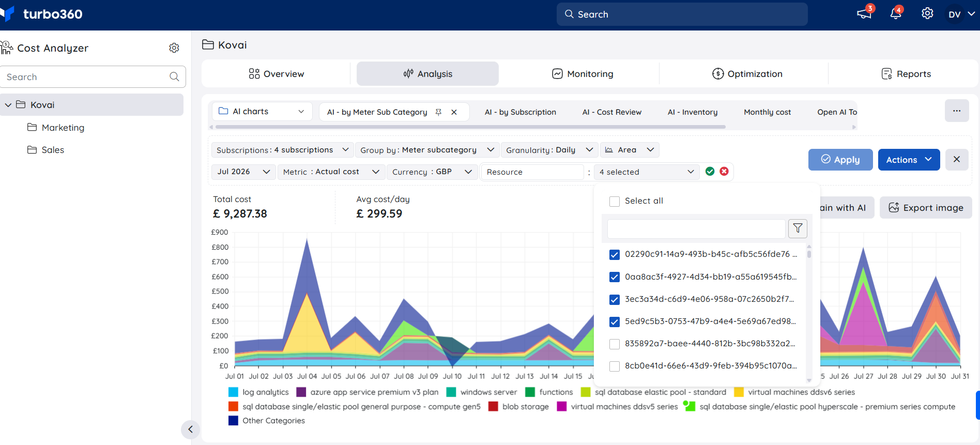980x445 pixels.
Task: Open the more options ellipsis menu
Action: tap(957, 111)
